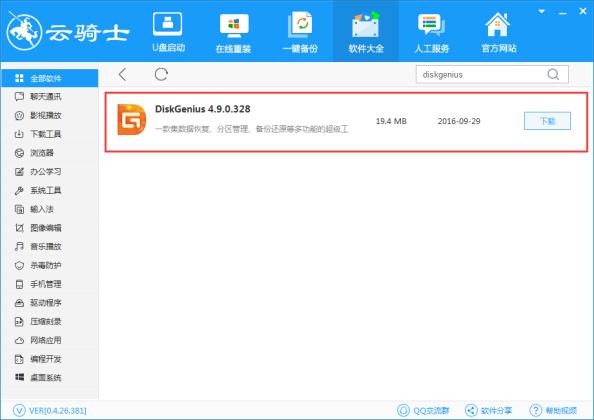Select 全部软件 category
594x420 pixels.
[x=49, y=78]
